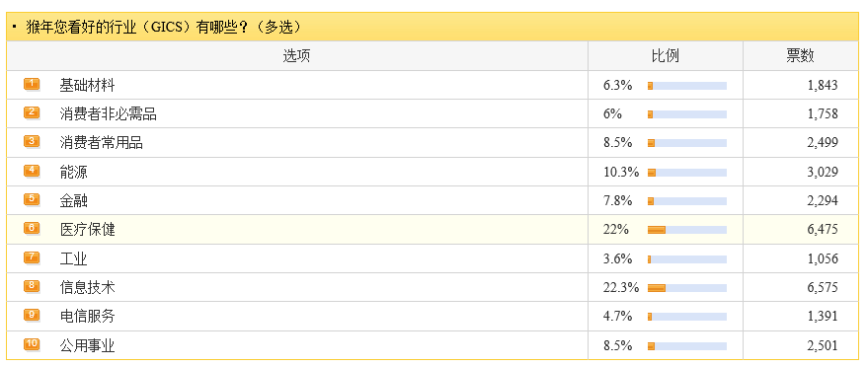Click the number 8 badge beside 信息技术
The width and height of the screenshot is (868, 366).
[32, 286]
